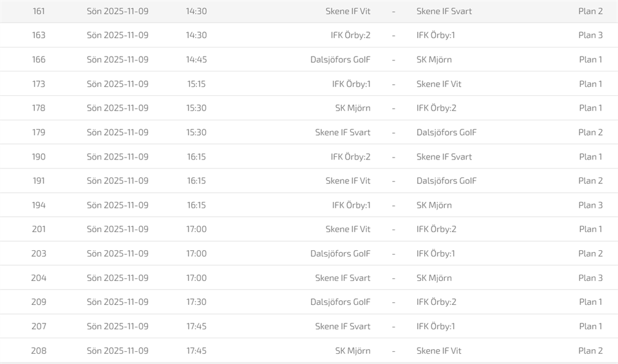Screen dimensions: 618x364
Task: Select home team SK Mjörn in match 178
Action: [x=352, y=108]
